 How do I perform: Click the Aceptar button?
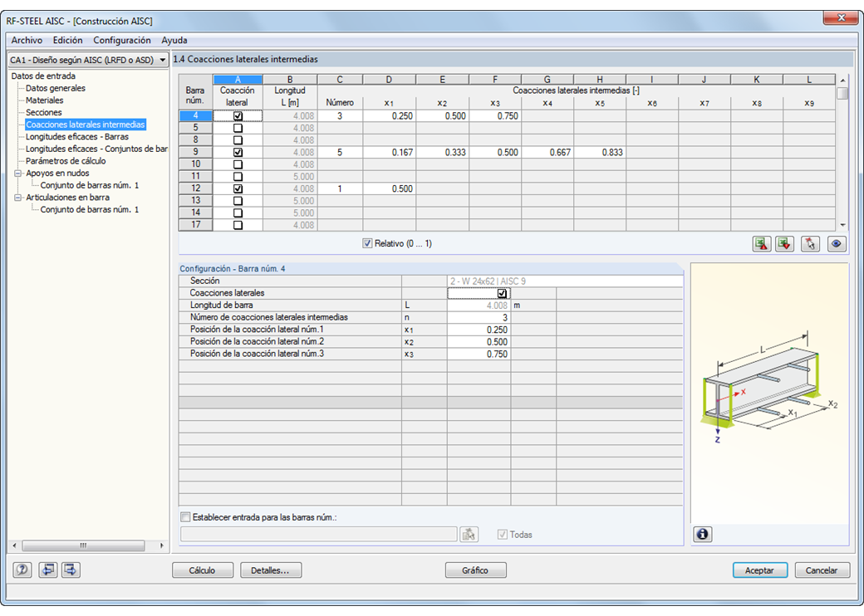[x=760, y=570]
